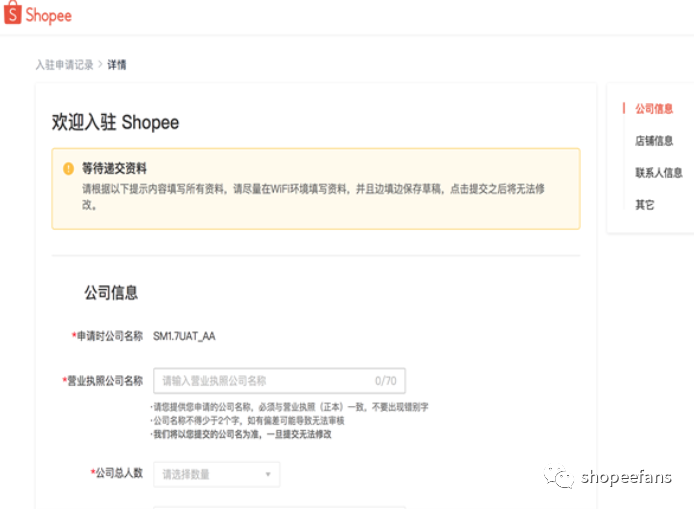Screen dimensions: 694x509
Task: Focus the 营业执照公司名称 input field
Action: [279, 381]
